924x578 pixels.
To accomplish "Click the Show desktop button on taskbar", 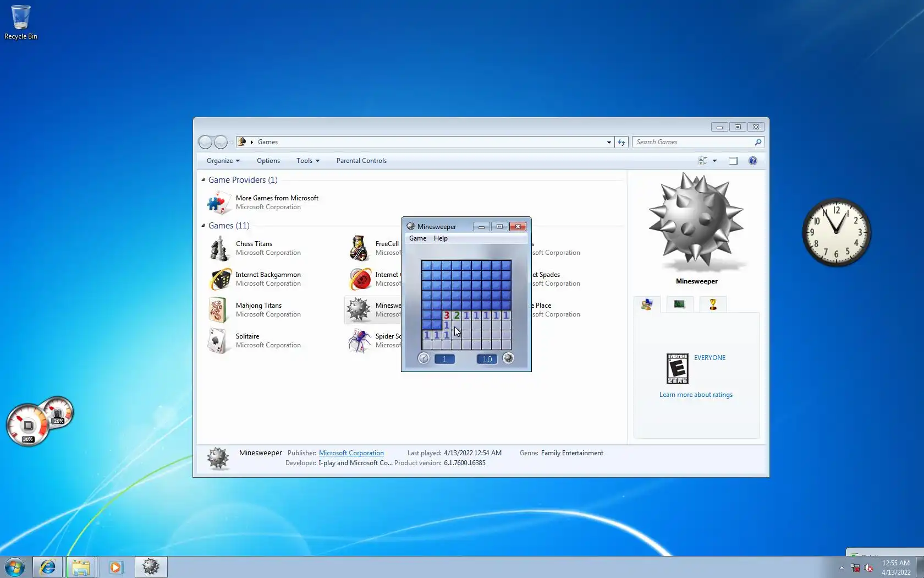I will click(x=920, y=567).
